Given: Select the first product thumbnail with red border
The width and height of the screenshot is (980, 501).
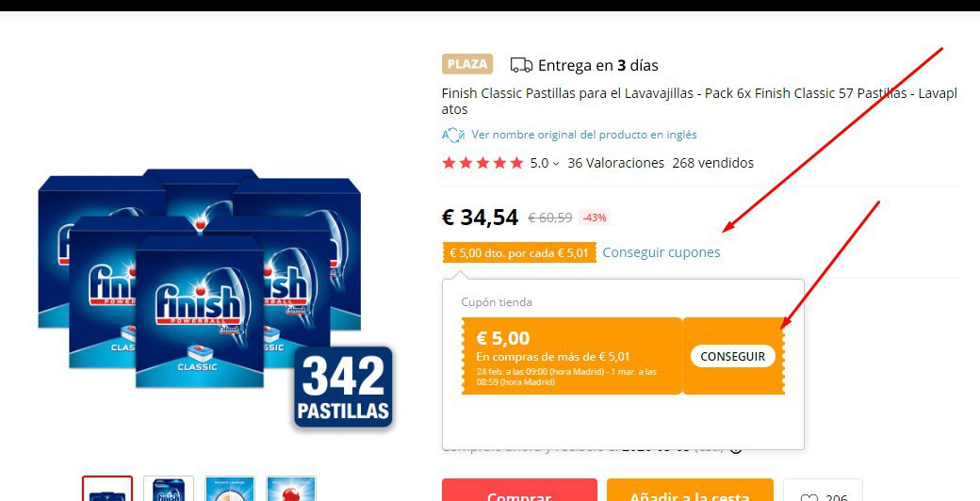Looking at the screenshot, I should [x=107, y=489].
